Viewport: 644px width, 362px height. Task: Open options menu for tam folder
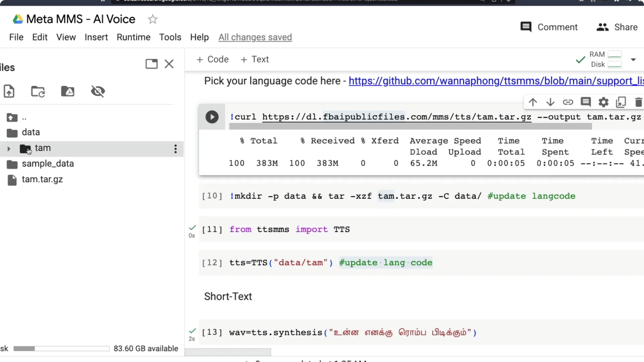coord(175,149)
